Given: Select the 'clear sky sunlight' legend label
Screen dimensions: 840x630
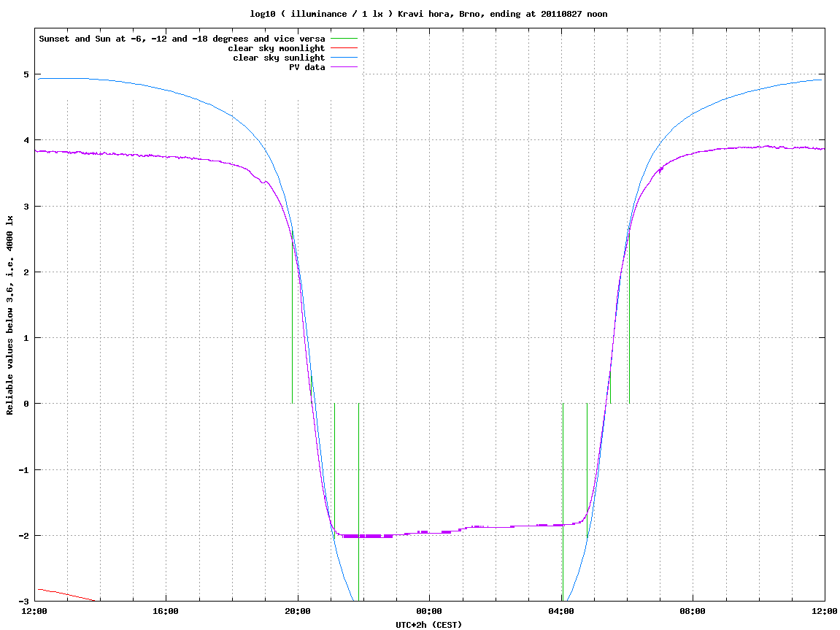Looking at the screenshot, I should (279, 58).
